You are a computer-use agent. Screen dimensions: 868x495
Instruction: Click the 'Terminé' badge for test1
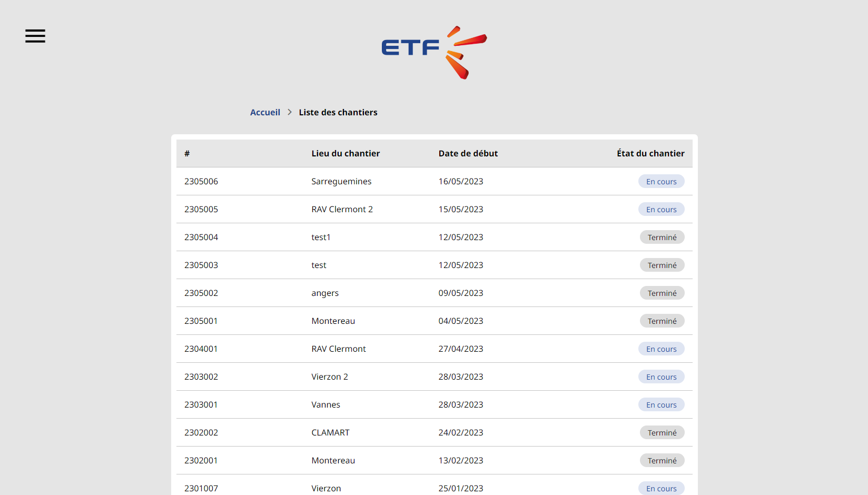point(662,237)
